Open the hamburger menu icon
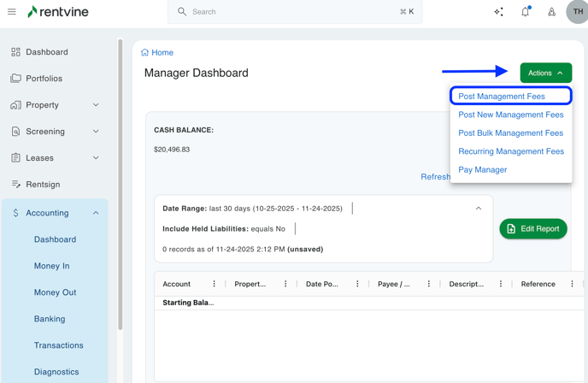The width and height of the screenshot is (588, 383). tap(12, 12)
